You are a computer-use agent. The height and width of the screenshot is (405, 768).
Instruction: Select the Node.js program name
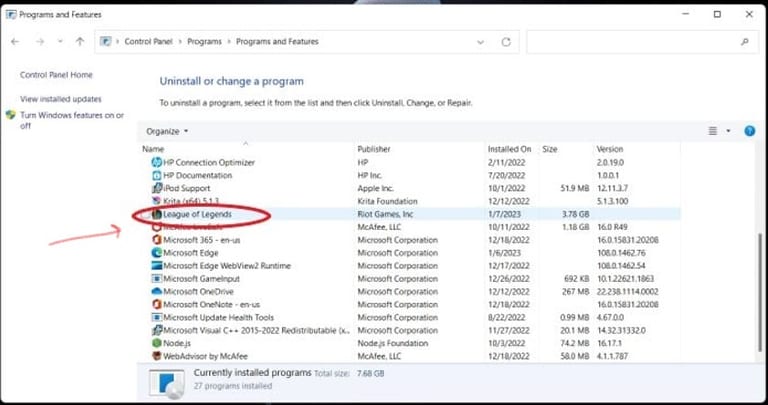(x=177, y=343)
